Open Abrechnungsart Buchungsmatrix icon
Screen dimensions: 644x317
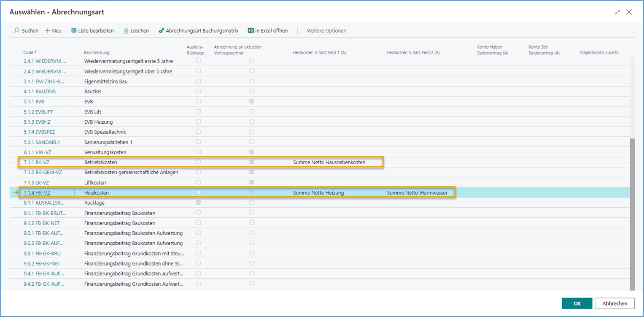(x=161, y=31)
